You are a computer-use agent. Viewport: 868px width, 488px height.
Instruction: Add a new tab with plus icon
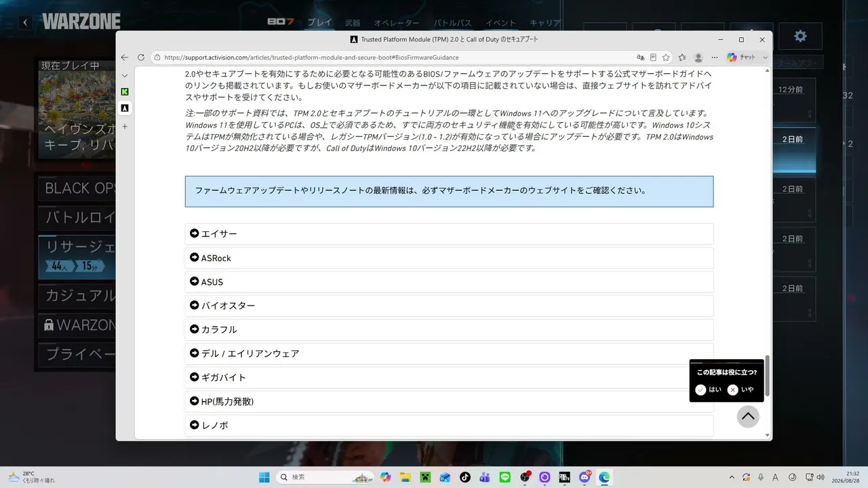click(125, 126)
